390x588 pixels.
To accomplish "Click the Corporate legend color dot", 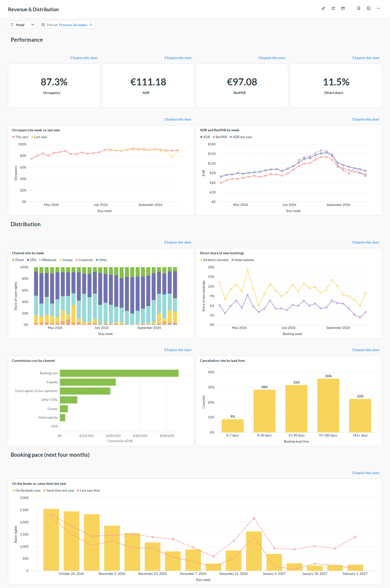I will point(76,260).
